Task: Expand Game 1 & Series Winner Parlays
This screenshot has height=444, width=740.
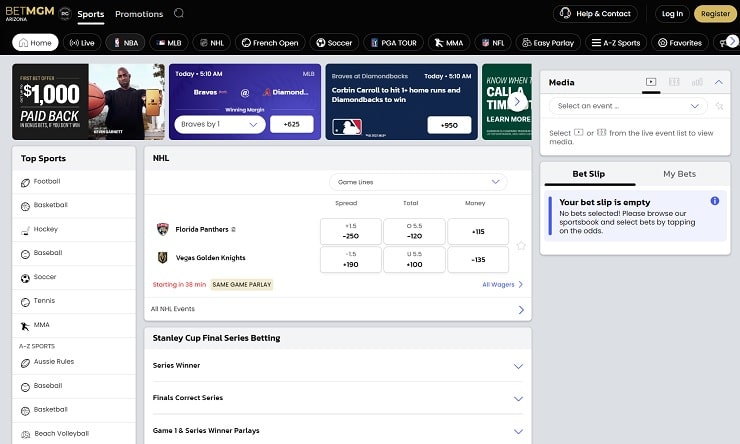Action: pos(338,431)
